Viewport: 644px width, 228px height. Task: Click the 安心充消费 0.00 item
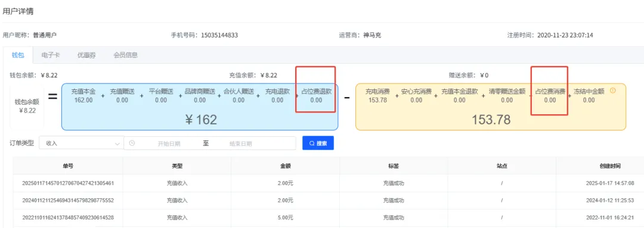pos(416,96)
